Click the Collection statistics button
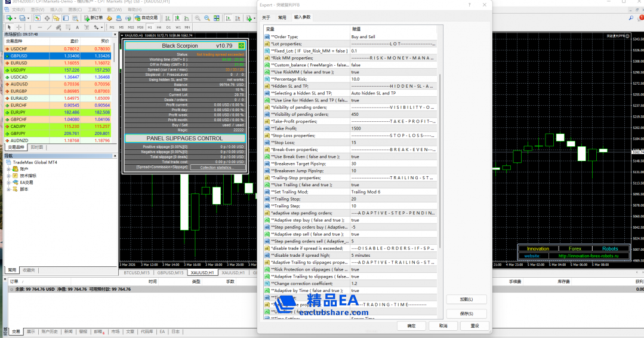The height and width of the screenshot is (338, 644). pos(216,167)
